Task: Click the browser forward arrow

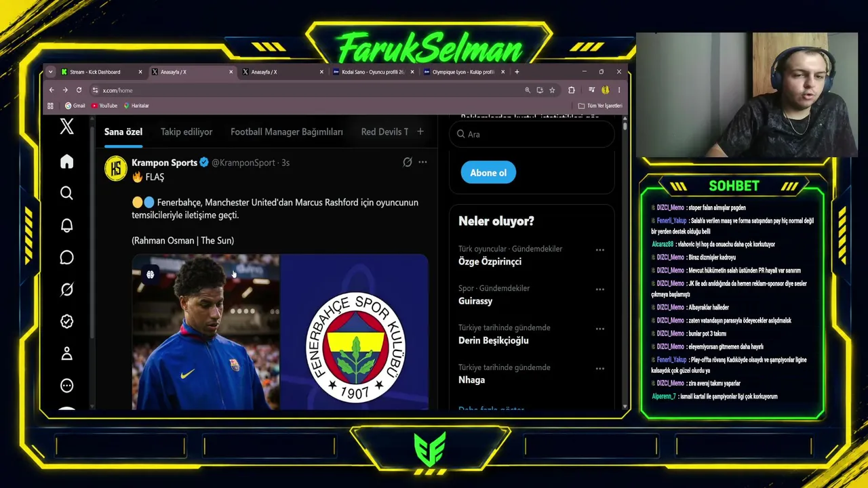Action: (x=65, y=90)
